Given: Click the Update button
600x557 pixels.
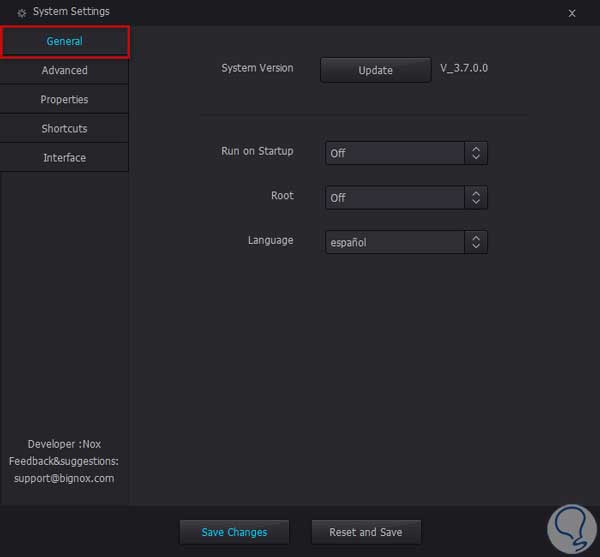Looking at the screenshot, I should coord(376,70).
